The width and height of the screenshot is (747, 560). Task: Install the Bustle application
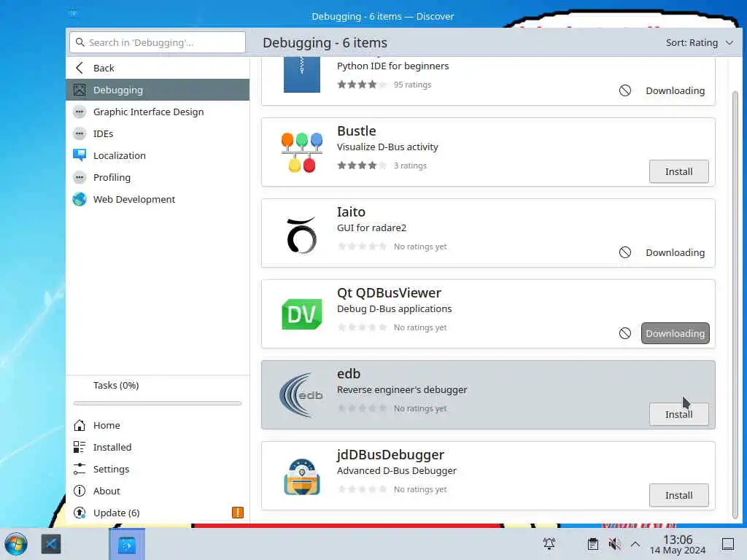tap(678, 171)
